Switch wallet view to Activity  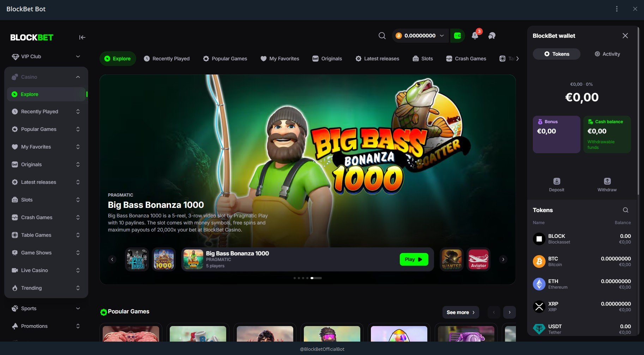(x=607, y=54)
